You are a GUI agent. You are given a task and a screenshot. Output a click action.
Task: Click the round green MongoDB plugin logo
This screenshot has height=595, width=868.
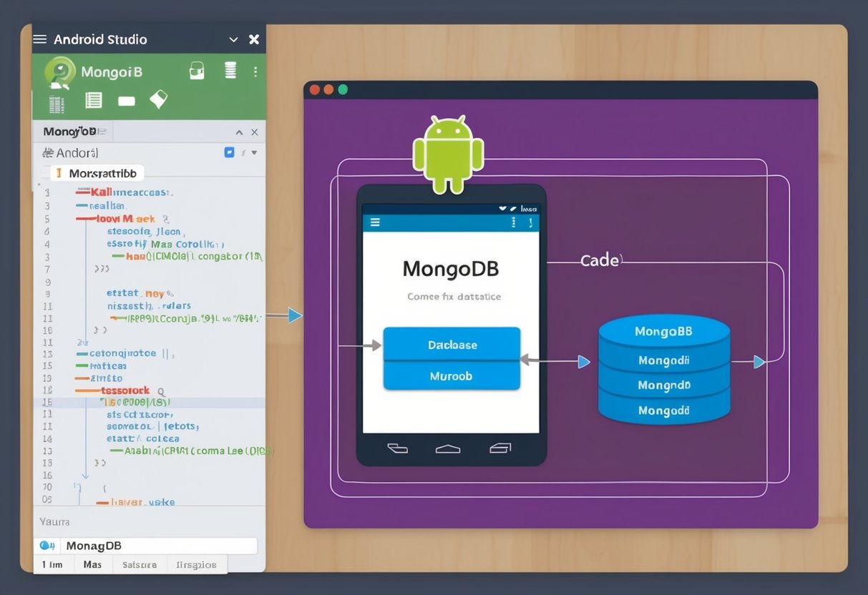60,73
